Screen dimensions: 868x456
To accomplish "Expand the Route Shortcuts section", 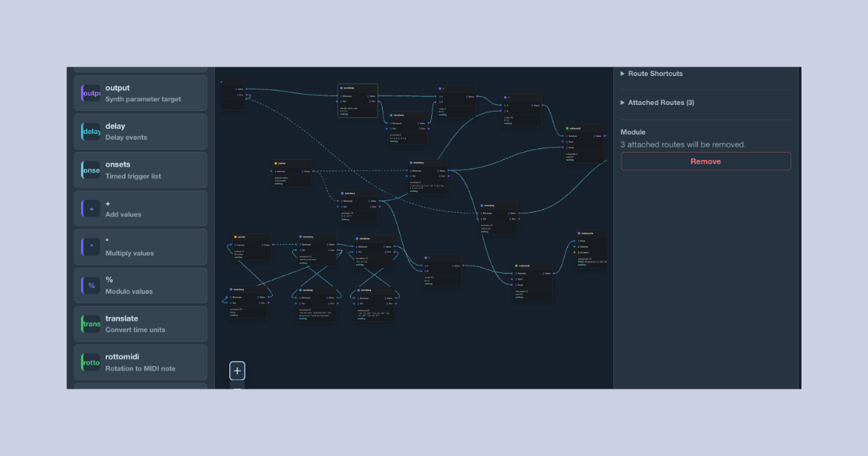I will 652,74.
